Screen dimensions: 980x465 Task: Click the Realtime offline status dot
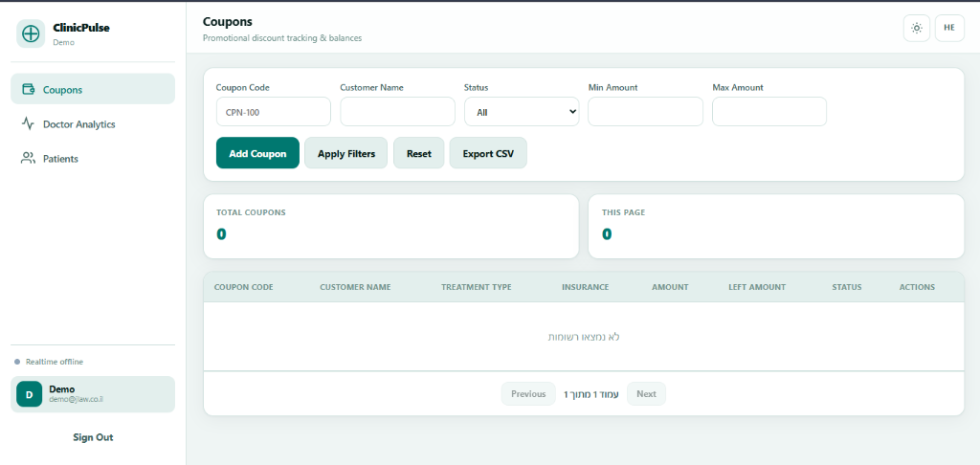pyautogui.click(x=17, y=362)
